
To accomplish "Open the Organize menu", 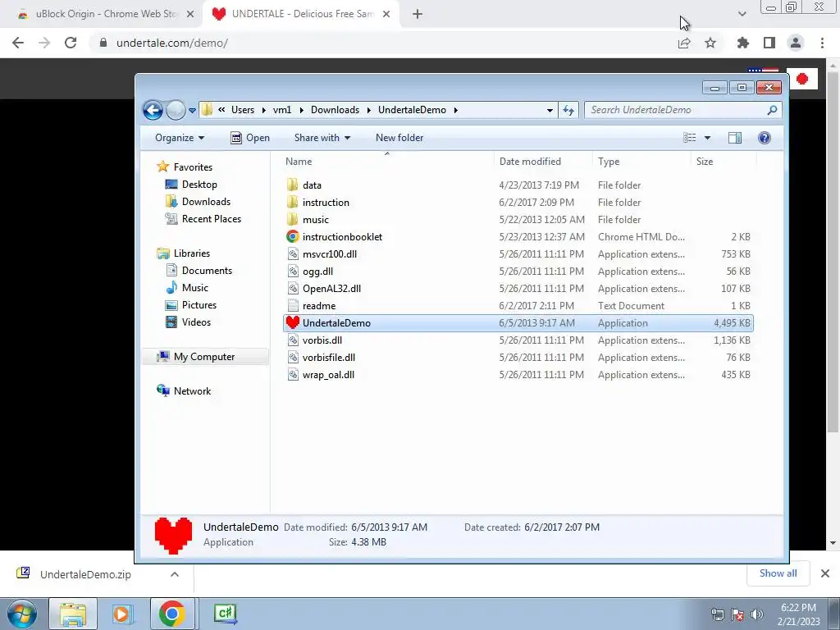I will tap(180, 138).
